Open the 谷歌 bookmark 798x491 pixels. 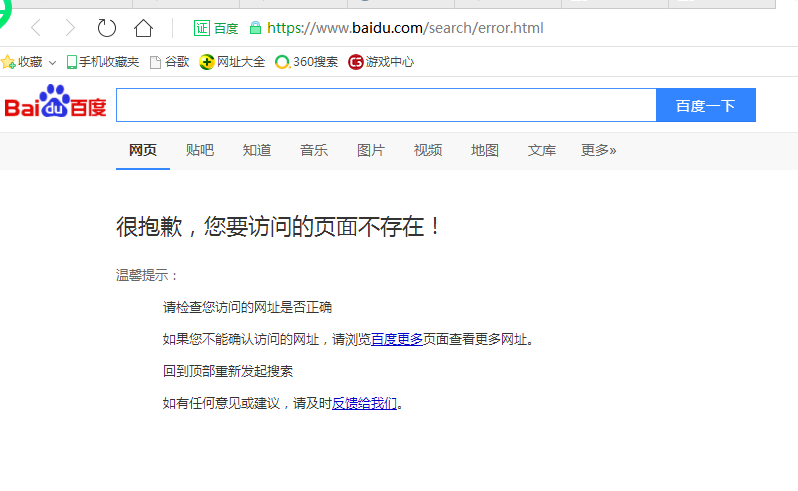click(x=170, y=62)
